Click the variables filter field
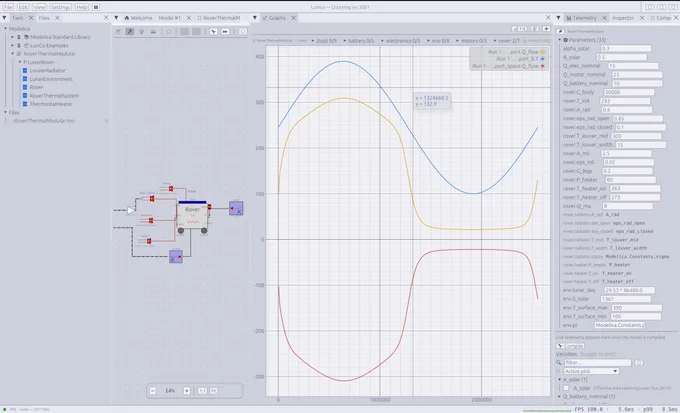The image size is (680, 413). [598, 362]
